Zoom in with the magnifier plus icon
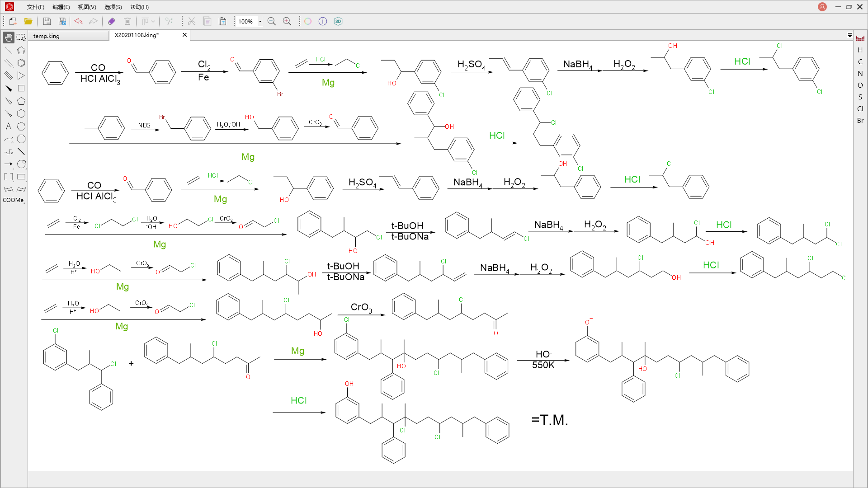The height and width of the screenshot is (488, 868). pos(287,21)
